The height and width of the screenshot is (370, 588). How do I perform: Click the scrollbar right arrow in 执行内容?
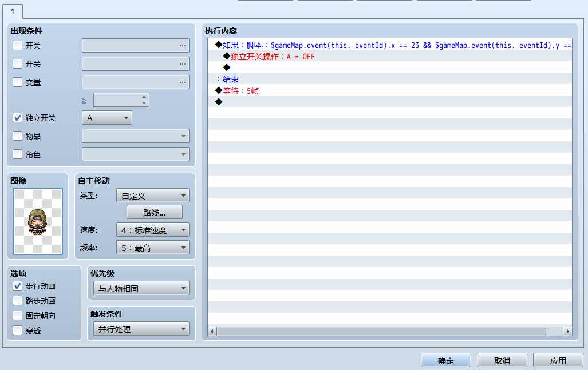pos(568,332)
